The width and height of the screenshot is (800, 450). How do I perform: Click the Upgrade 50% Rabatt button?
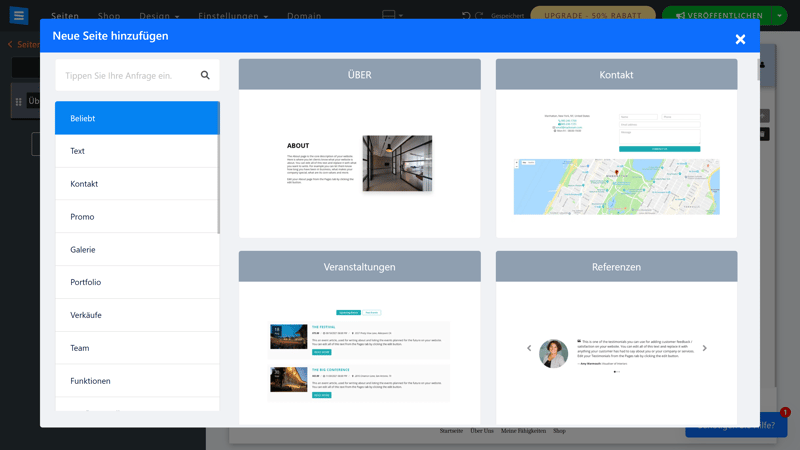click(592, 16)
